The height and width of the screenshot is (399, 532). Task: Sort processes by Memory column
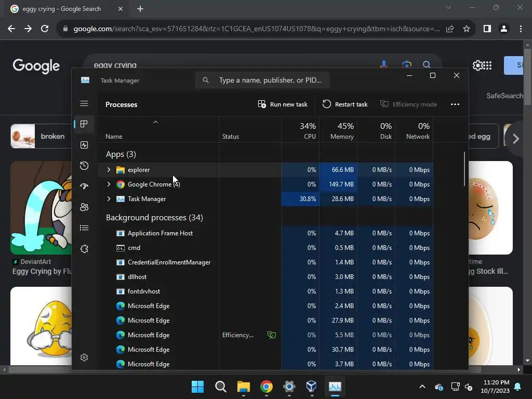(x=338, y=130)
